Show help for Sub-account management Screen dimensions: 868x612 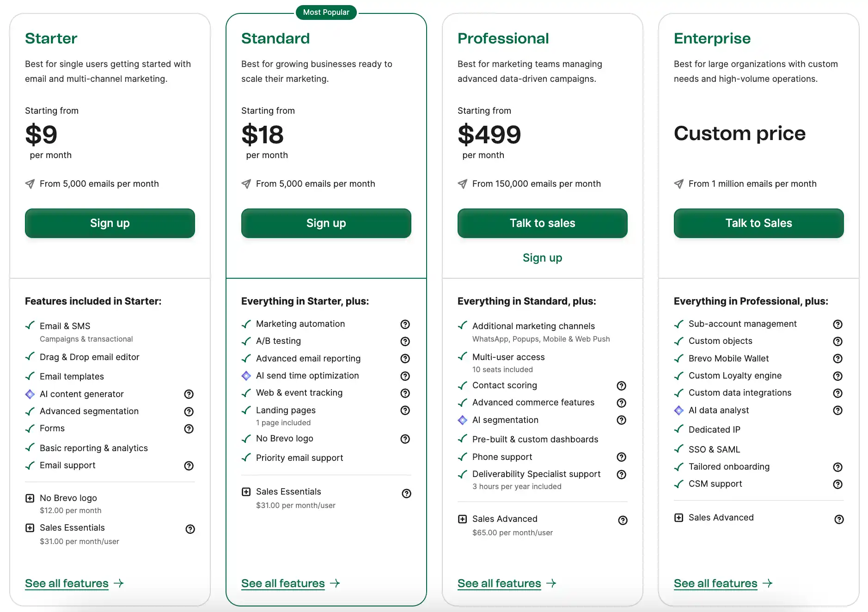click(837, 324)
